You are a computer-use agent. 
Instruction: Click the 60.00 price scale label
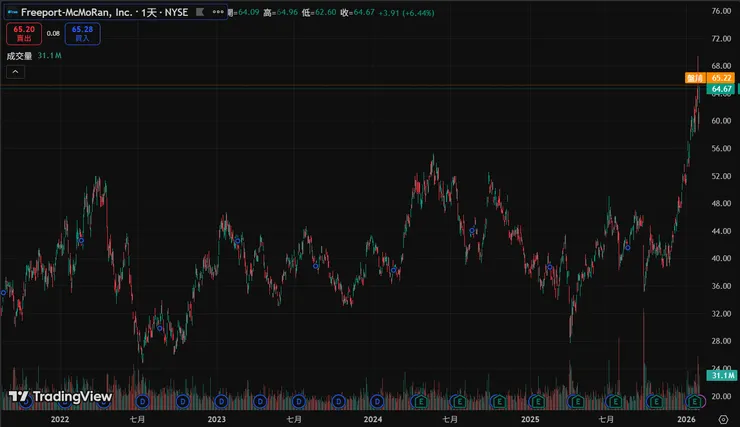click(721, 121)
